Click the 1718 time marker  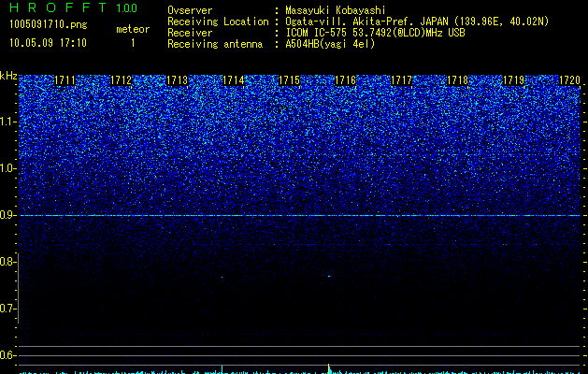pos(458,80)
